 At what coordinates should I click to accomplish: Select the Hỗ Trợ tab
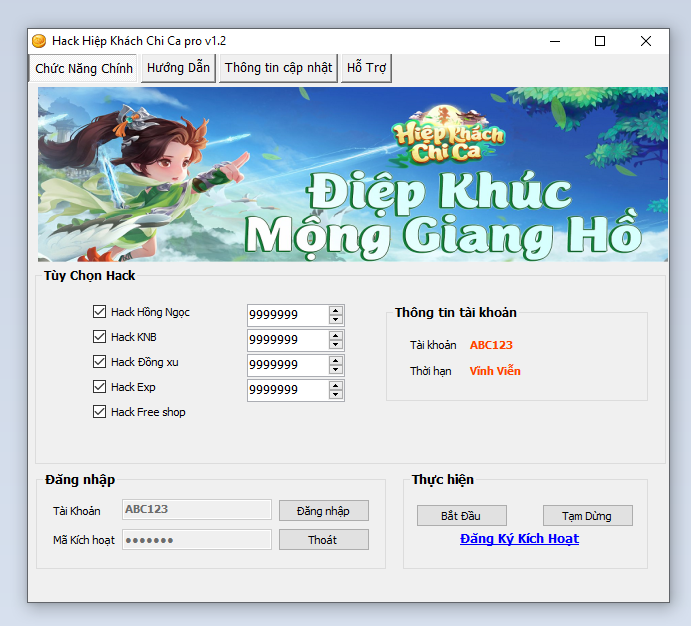click(366, 68)
